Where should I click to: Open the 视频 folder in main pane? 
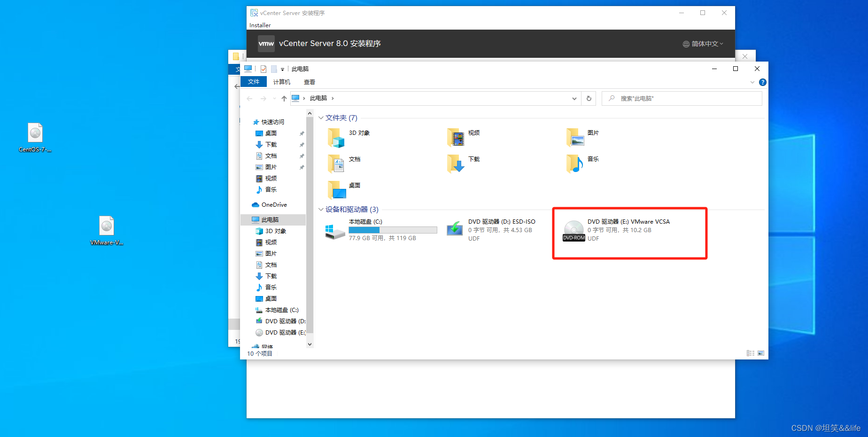point(456,138)
